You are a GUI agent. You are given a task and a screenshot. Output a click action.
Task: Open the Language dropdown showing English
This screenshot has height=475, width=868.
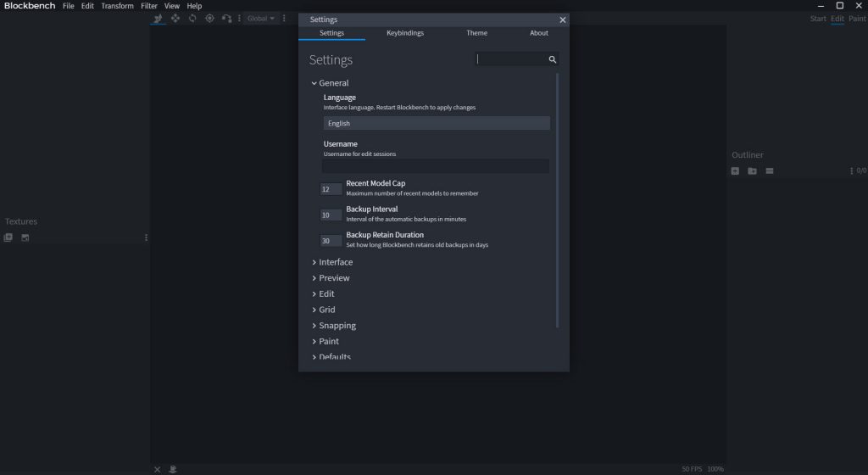pos(437,124)
